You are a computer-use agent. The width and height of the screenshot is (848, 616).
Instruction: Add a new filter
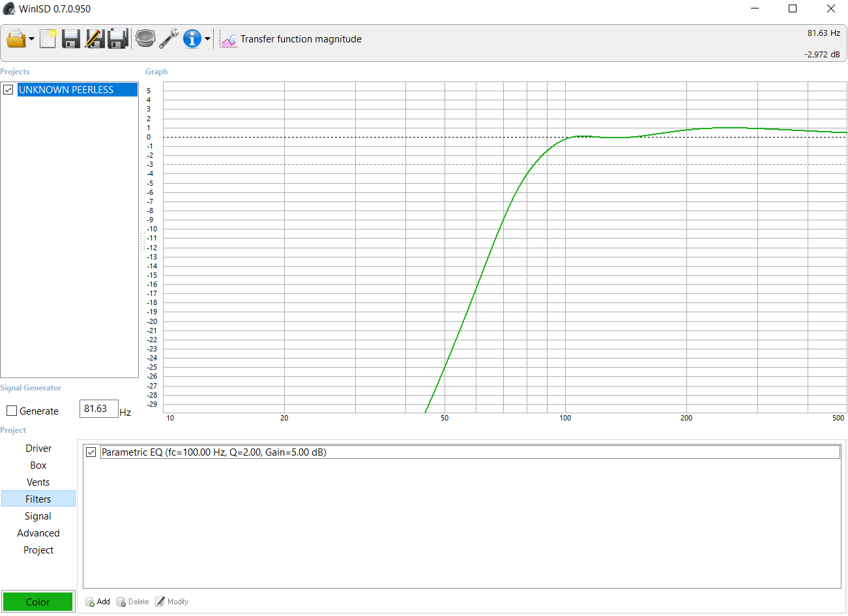[x=98, y=602]
